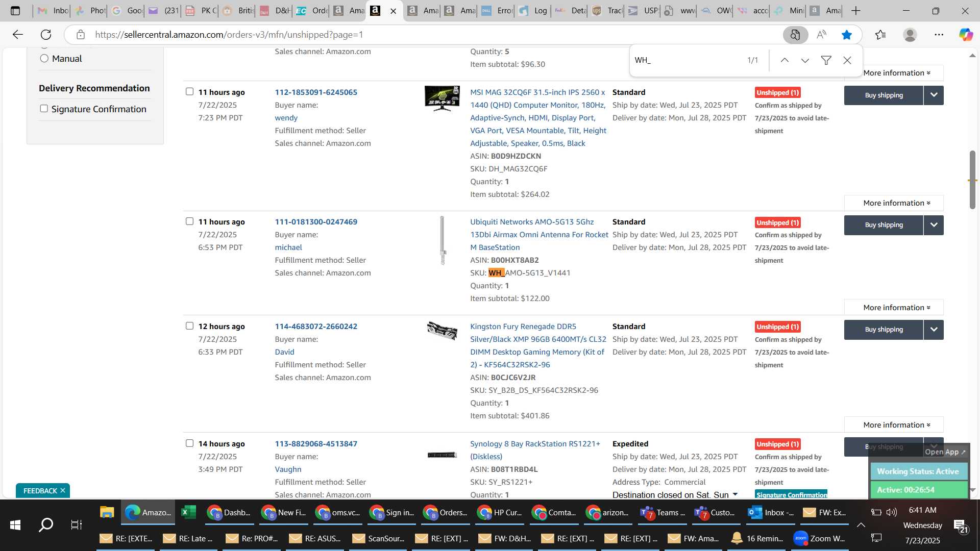The width and height of the screenshot is (980, 551).
Task: Open Synology 8 Bay RackStation product link
Action: click(x=535, y=450)
